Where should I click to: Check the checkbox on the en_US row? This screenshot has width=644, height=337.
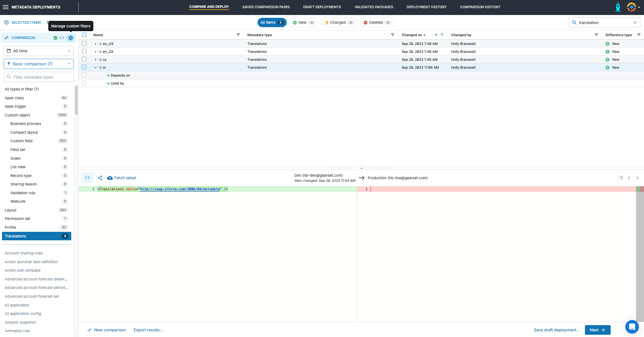pyautogui.click(x=84, y=43)
